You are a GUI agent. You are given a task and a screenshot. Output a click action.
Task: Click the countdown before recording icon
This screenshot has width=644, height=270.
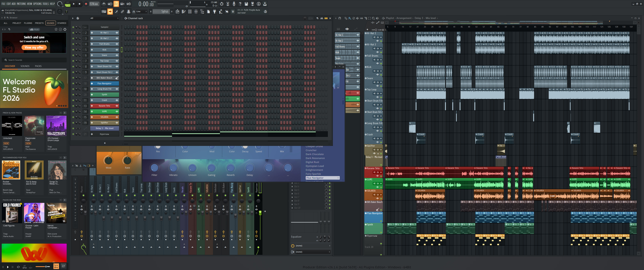pos(116,4)
